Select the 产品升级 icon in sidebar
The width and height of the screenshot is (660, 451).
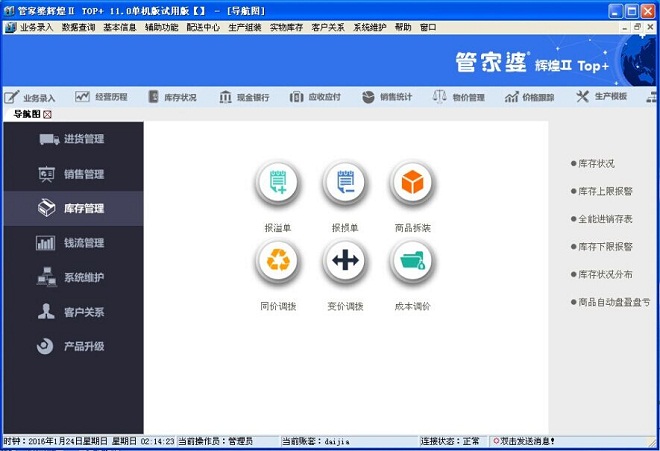[45, 346]
